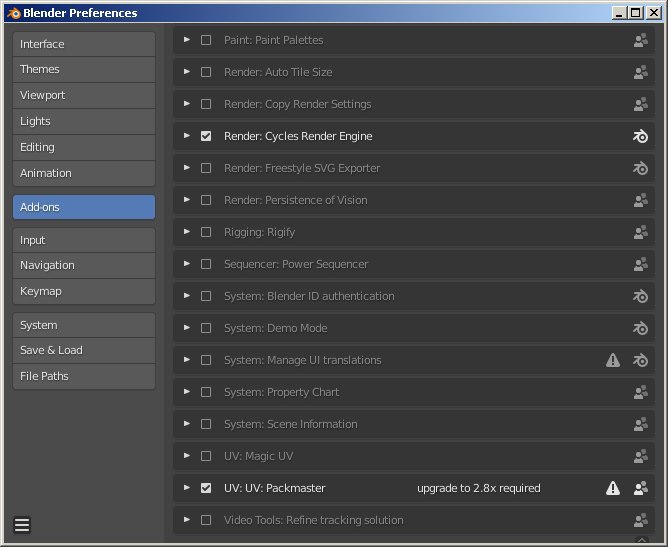Enable the Demo Mode add-on
Image resolution: width=668 pixels, height=547 pixels.
(206, 328)
